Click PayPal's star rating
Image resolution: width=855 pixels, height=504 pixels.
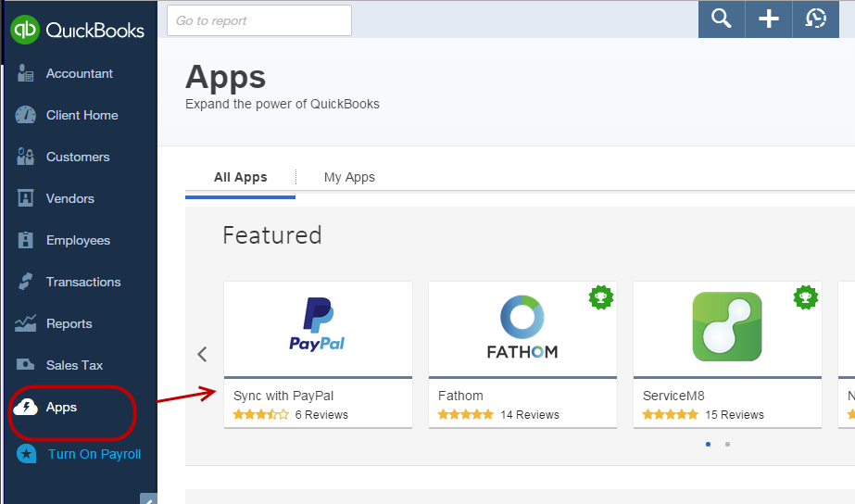(260, 414)
